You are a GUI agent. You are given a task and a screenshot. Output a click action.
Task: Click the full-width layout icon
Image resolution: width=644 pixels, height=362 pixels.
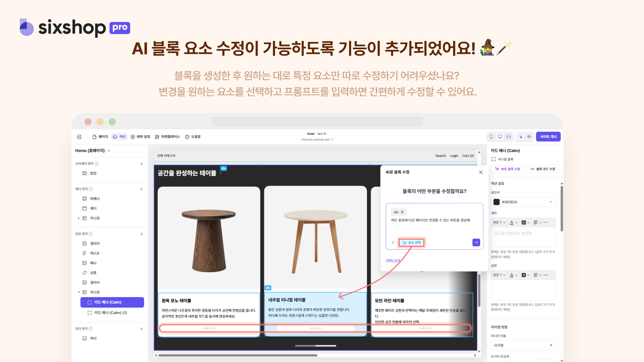pos(508,137)
